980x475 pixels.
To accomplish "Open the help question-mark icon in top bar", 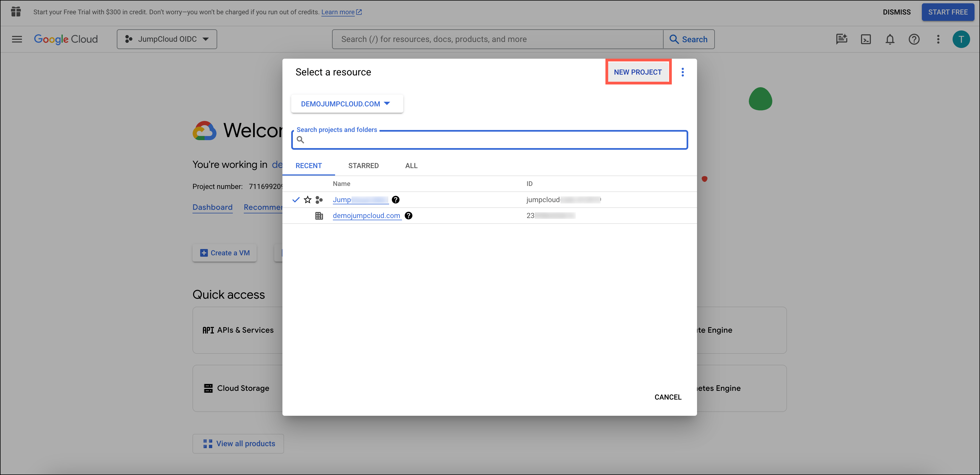I will [914, 39].
